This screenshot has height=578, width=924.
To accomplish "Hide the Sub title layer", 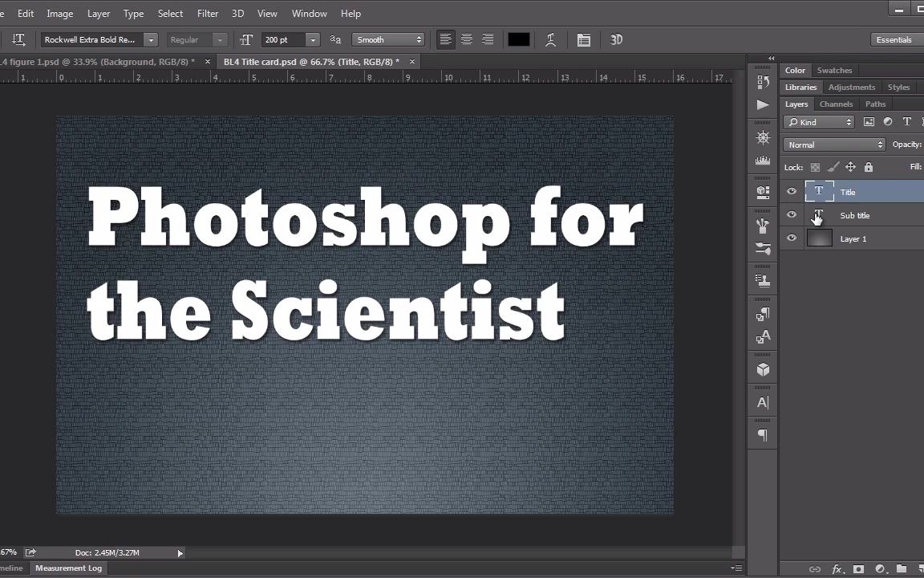I will click(x=792, y=215).
